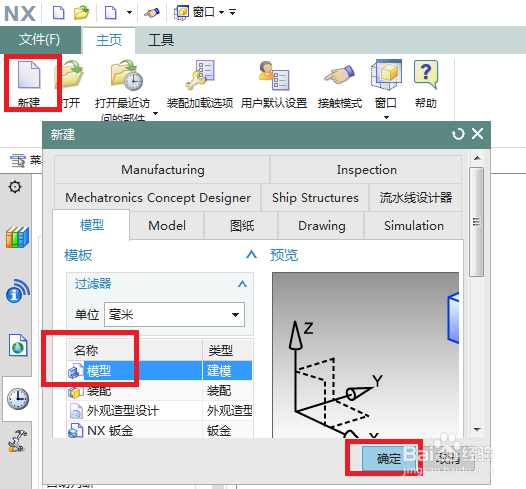Switch to the 工具 ribbon tab
526x489 pixels.
161,40
